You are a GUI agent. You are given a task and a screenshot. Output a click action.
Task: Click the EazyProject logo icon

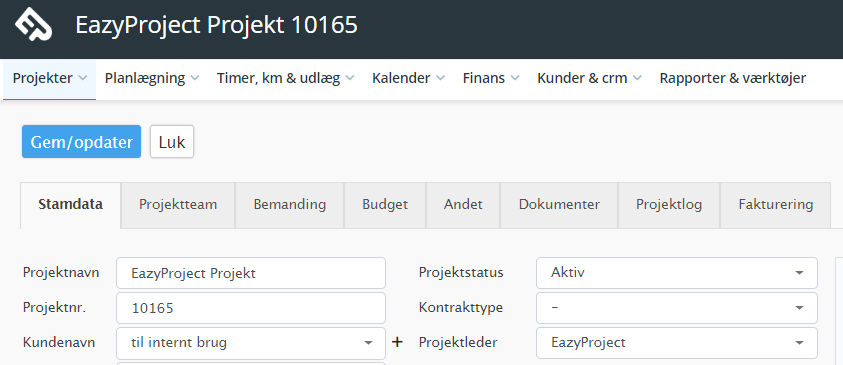pos(33,24)
